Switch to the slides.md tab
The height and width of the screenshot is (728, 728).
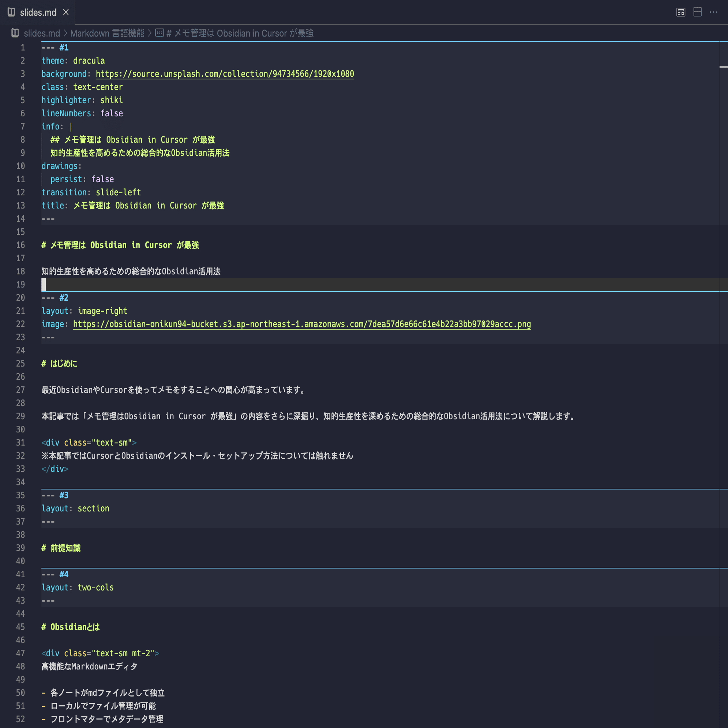click(x=38, y=12)
